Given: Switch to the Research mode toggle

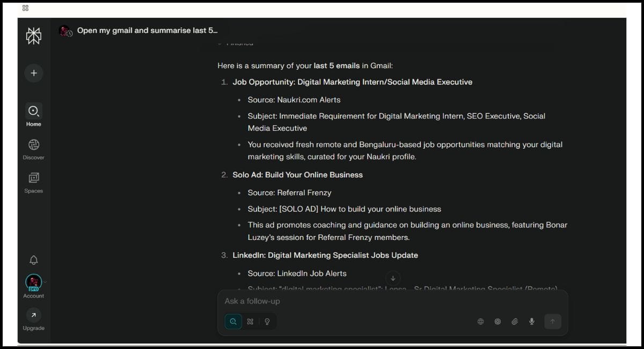Looking at the screenshot, I should click(250, 322).
